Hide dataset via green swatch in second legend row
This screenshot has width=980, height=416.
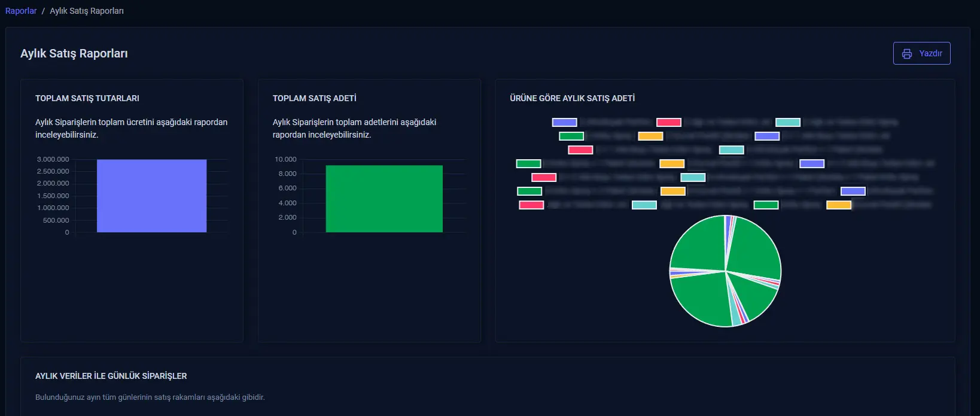(x=571, y=136)
